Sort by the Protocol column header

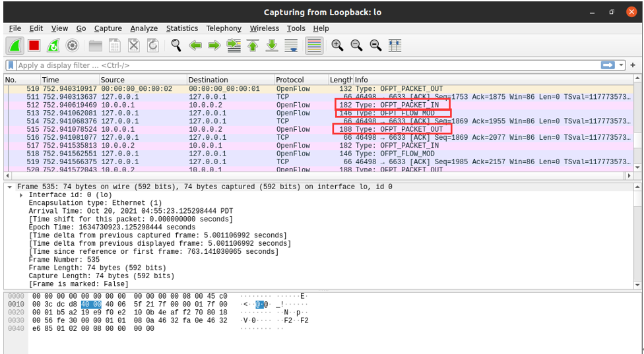point(301,80)
